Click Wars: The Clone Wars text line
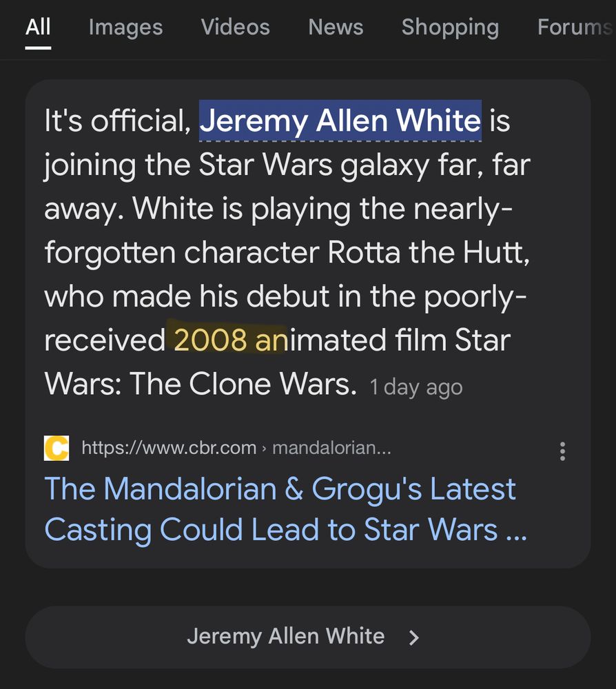 (201, 384)
